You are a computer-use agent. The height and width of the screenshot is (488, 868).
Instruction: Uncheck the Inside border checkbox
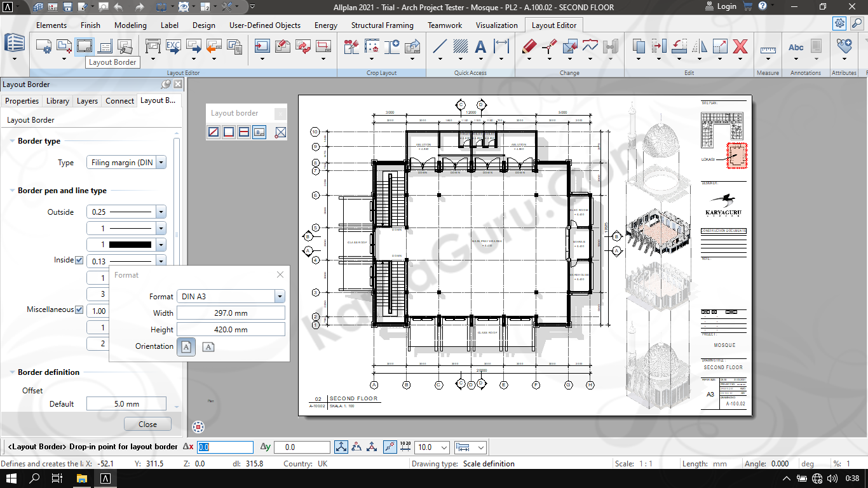click(x=79, y=261)
